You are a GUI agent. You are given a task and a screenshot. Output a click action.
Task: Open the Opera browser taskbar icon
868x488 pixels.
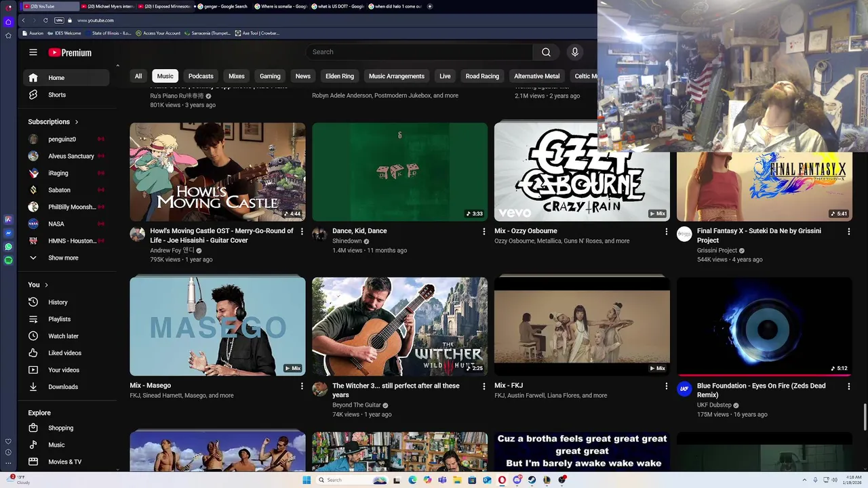pos(502,480)
